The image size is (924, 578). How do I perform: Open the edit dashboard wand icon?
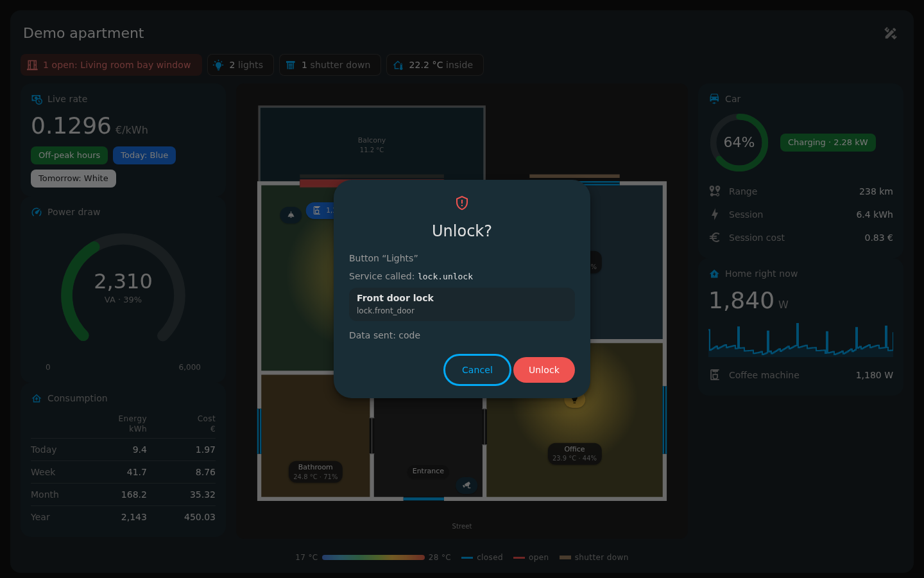[x=891, y=33]
